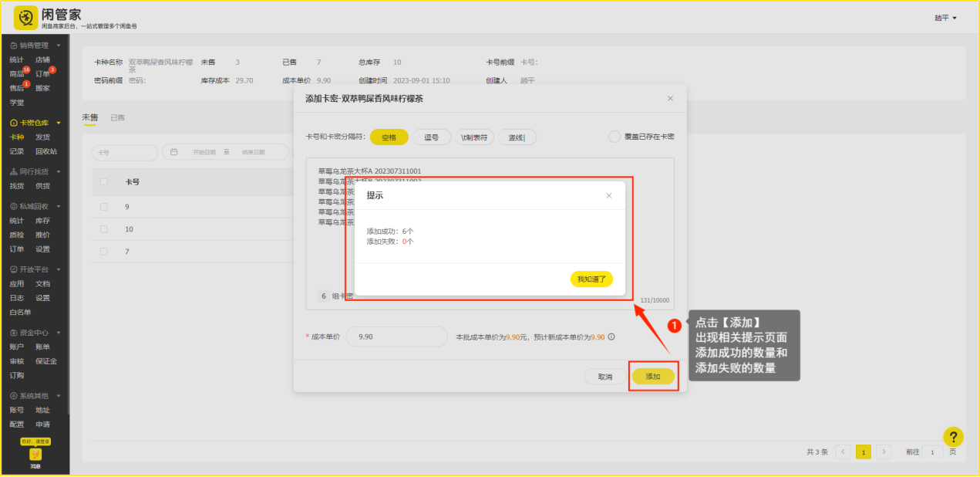Click the 消息 icon at sidebar bottom

[35, 455]
